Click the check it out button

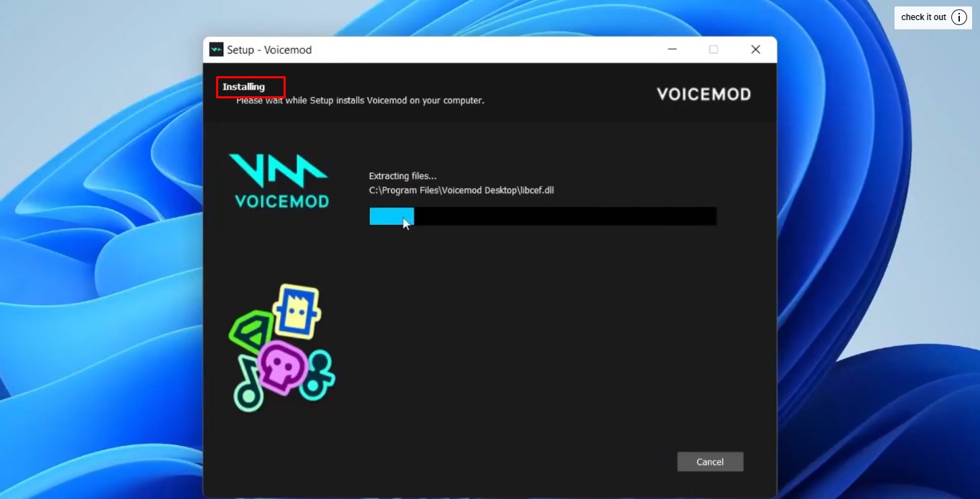923,17
